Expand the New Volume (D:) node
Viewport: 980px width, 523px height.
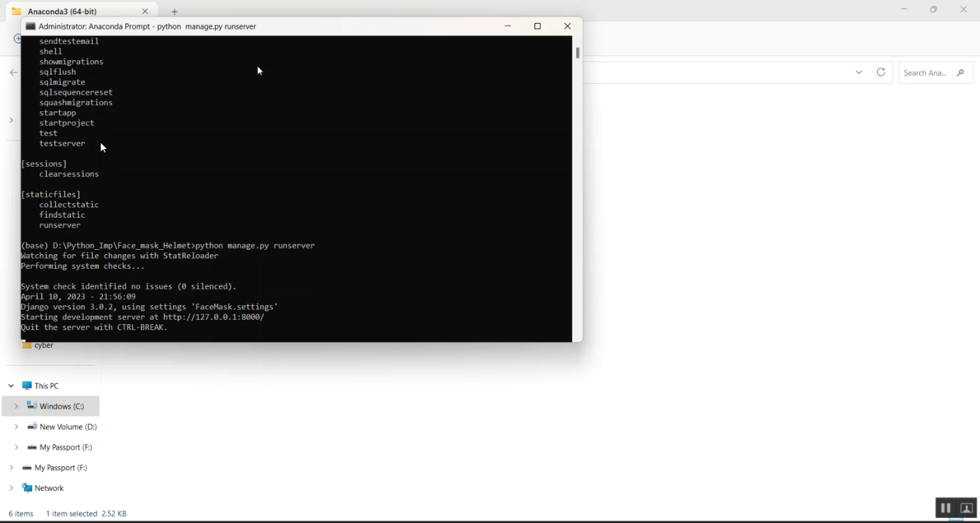[x=16, y=427]
